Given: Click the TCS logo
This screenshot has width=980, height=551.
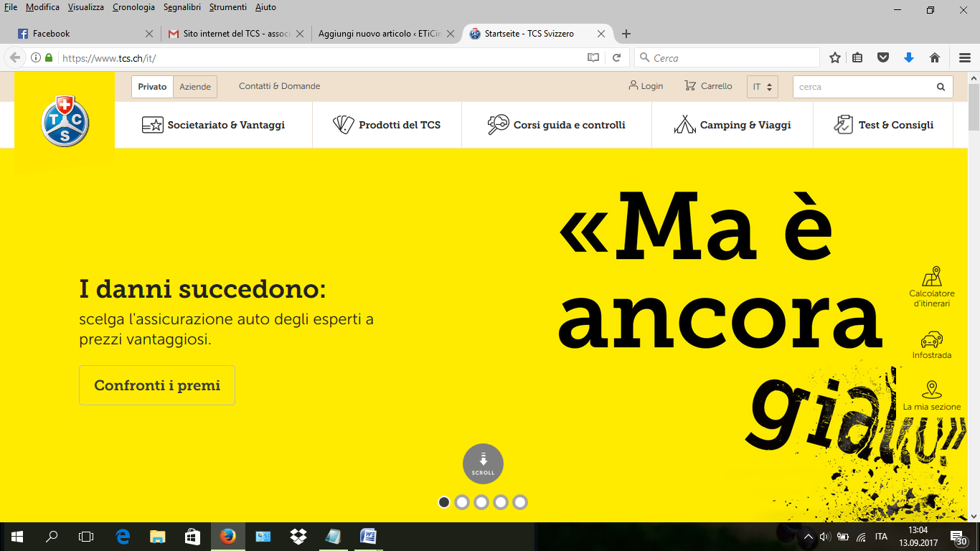Looking at the screenshot, I should click(65, 121).
